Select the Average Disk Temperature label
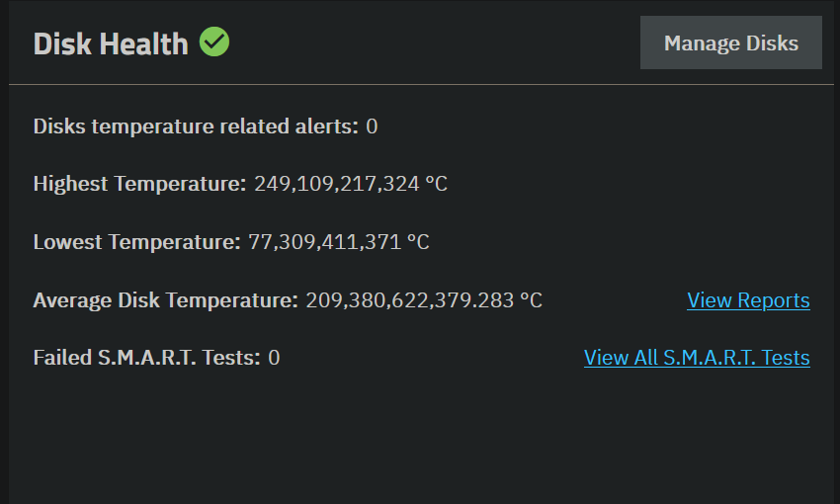Screen dimensions: 840x504 [x=166, y=300]
